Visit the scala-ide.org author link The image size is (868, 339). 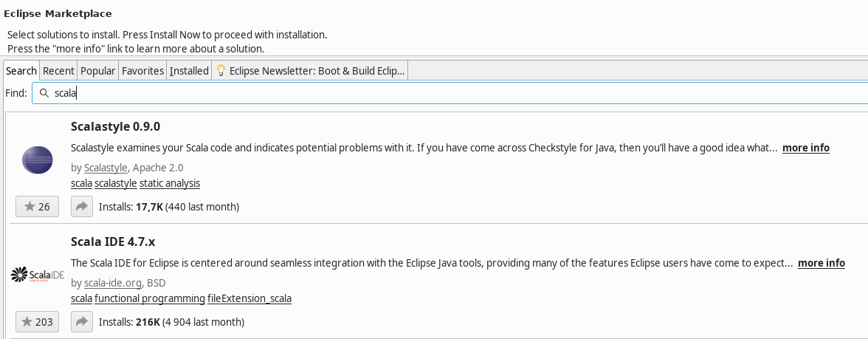pos(112,283)
